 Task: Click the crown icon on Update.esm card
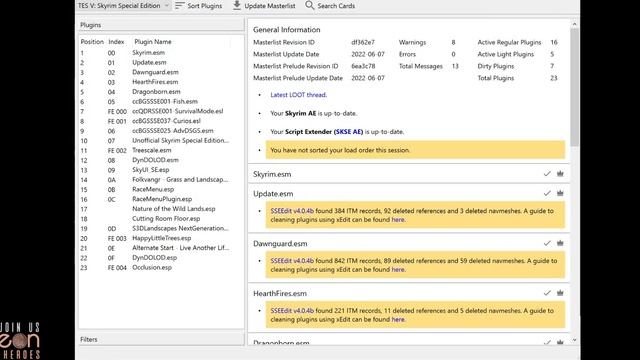tap(560, 193)
